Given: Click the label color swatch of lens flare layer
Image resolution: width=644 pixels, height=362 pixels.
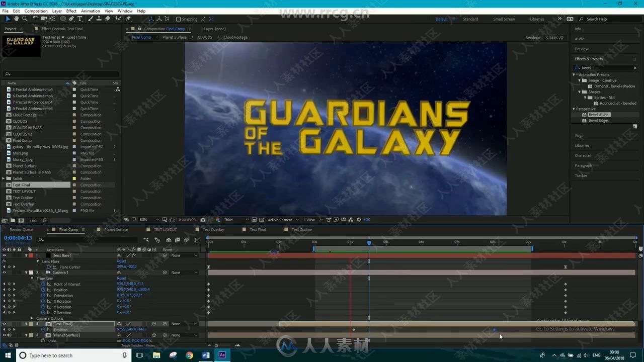Looking at the screenshot, I should point(31,255).
